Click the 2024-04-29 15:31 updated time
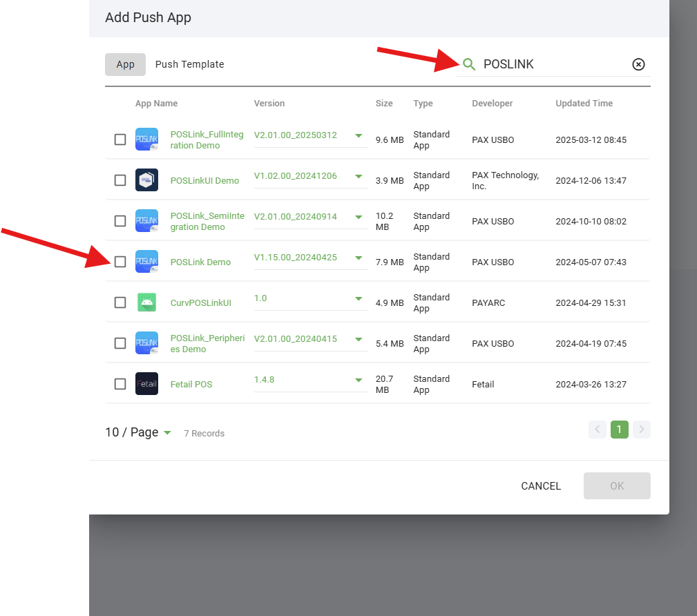The image size is (697, 616). click(x=591, y=302)
